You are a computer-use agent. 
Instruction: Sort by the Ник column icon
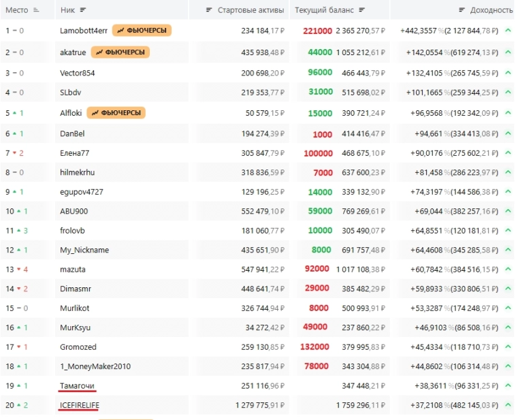83,10
